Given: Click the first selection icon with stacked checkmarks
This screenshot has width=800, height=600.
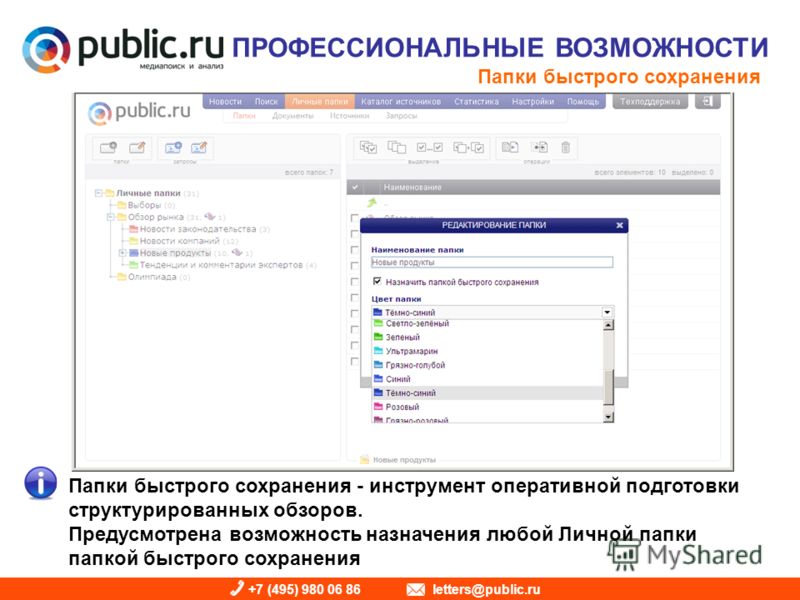Looking at the screenshot, I should point(368,147).
